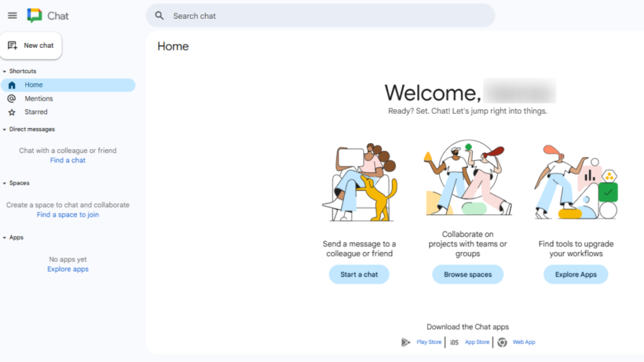Click the Browse spaces button
Viewport: 644px width, 362px height.
(467, 274)
